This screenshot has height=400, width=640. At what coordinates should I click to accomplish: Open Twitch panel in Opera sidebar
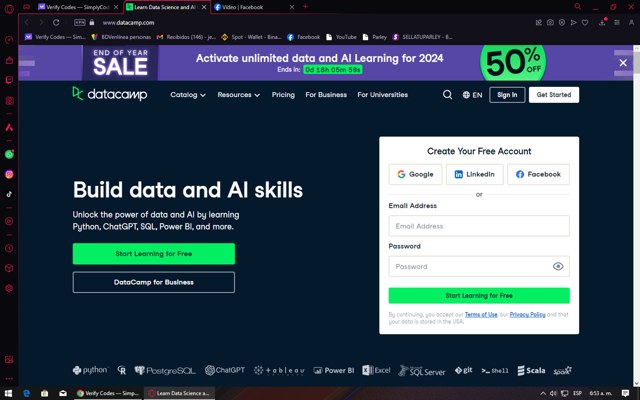coord(9,80)
